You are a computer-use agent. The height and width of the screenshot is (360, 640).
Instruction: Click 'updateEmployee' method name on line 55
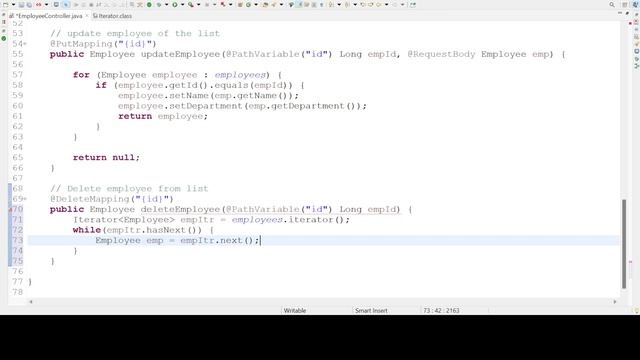click(180, 54)
